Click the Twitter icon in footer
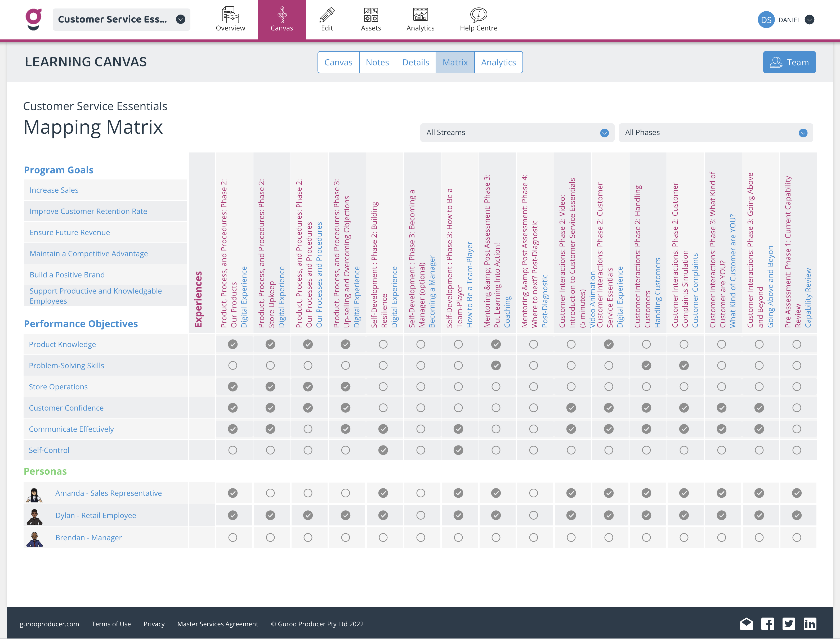 789,624
